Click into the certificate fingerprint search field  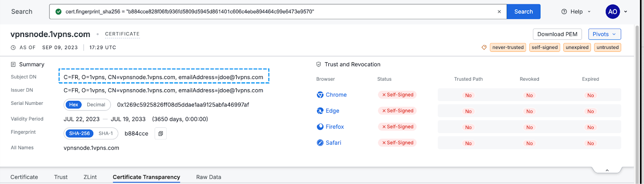(278, 12)
